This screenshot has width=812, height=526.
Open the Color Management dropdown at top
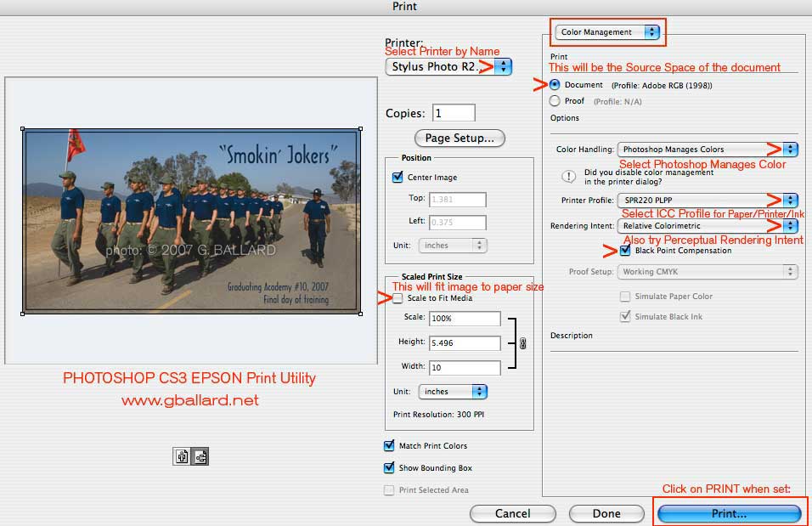pyautogui.click(x=607, y=32)
